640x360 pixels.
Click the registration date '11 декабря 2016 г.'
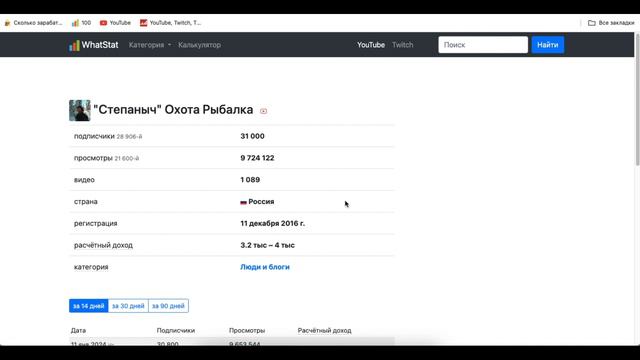(273, 223)
